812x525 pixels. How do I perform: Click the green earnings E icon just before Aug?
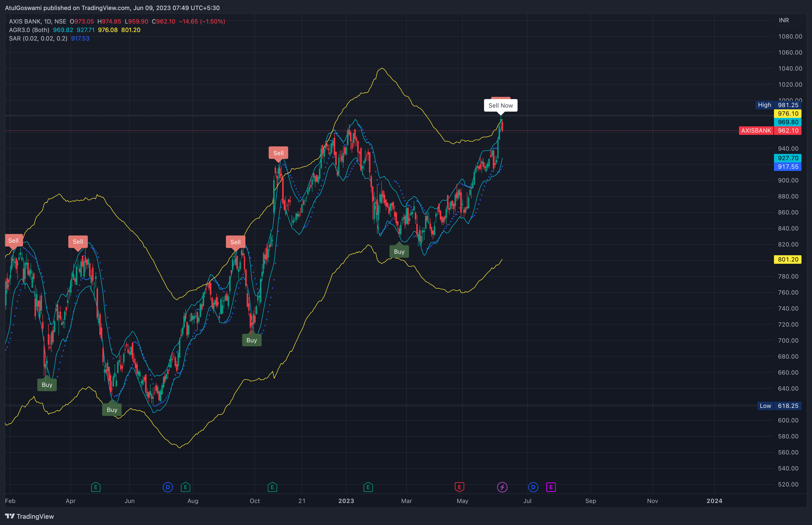[185, 487]
